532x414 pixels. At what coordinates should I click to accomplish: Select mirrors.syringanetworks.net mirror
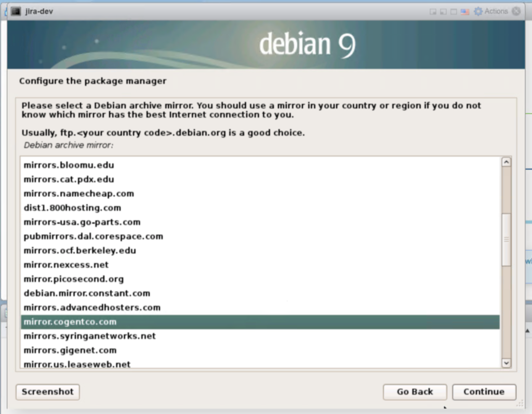click(x=260, y=336)
